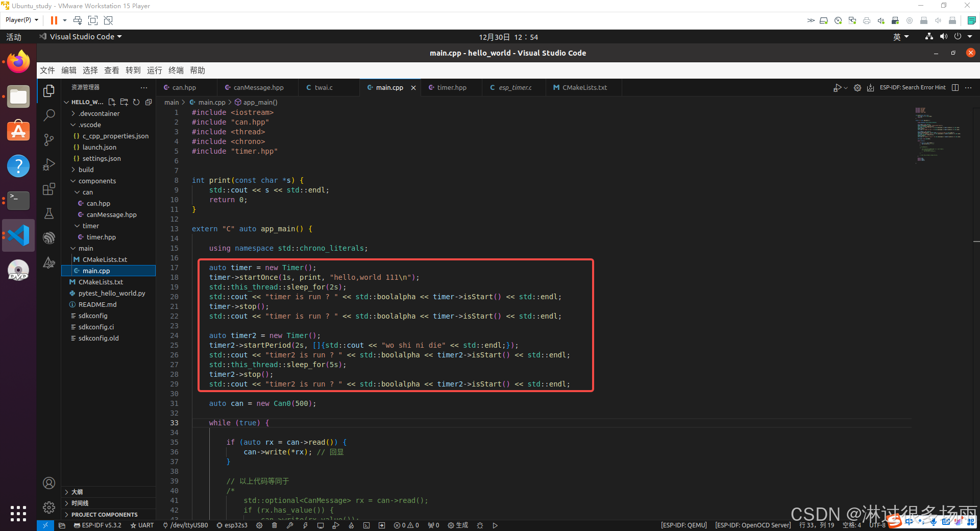Open the 英 input method dropdown
The width and height of the screenshot is (980, 531).
pyautogui.click(x=901, y=37)
